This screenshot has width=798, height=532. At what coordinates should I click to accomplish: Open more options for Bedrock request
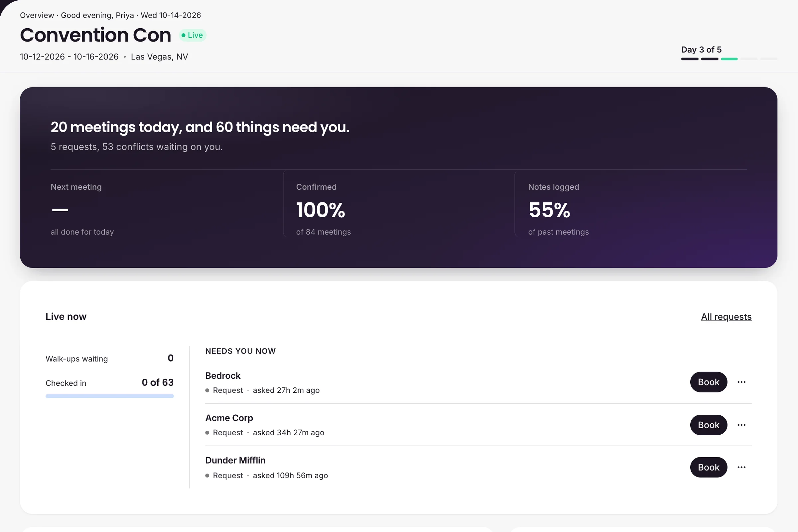(741, 382)
